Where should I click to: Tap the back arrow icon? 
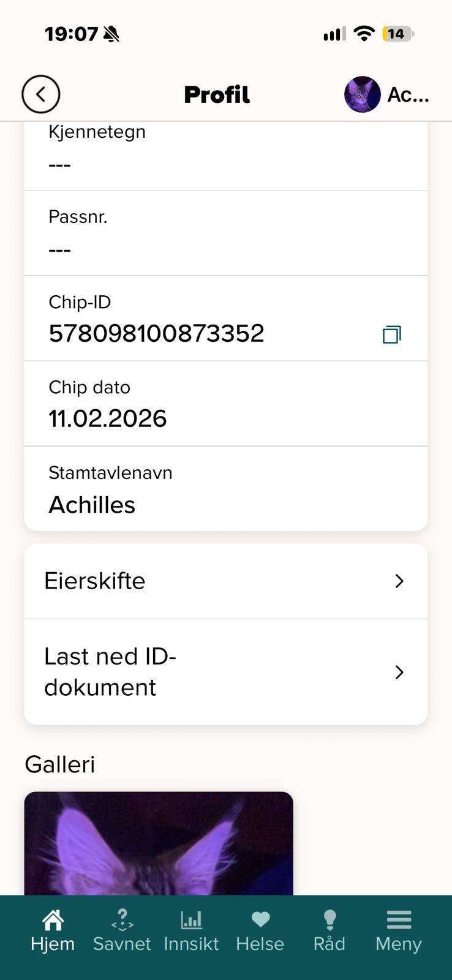(41, 94)
